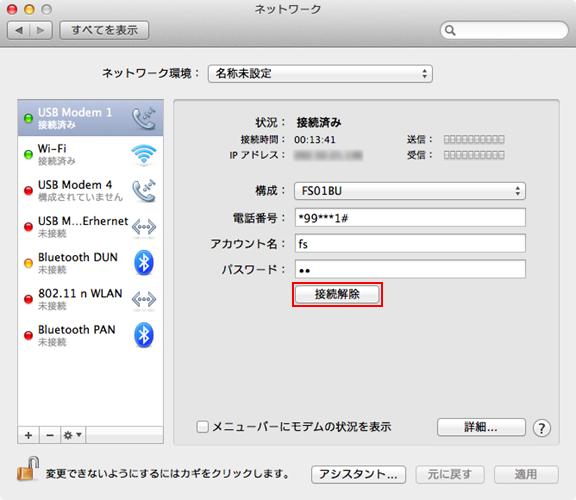Open the 詳細... advanced settings
Screen dimensions: 576x500
pyautogui.click(x=481, y=427)
